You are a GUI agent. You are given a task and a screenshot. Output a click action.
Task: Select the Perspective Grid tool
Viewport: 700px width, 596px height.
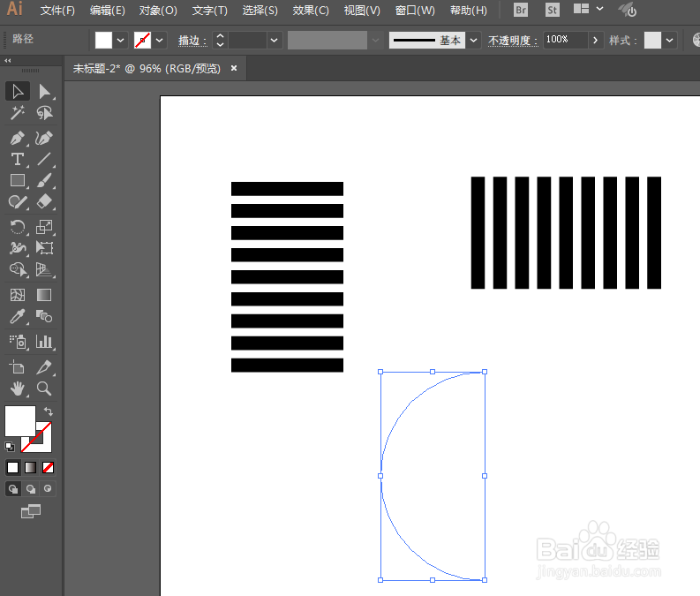pos(44,269)
